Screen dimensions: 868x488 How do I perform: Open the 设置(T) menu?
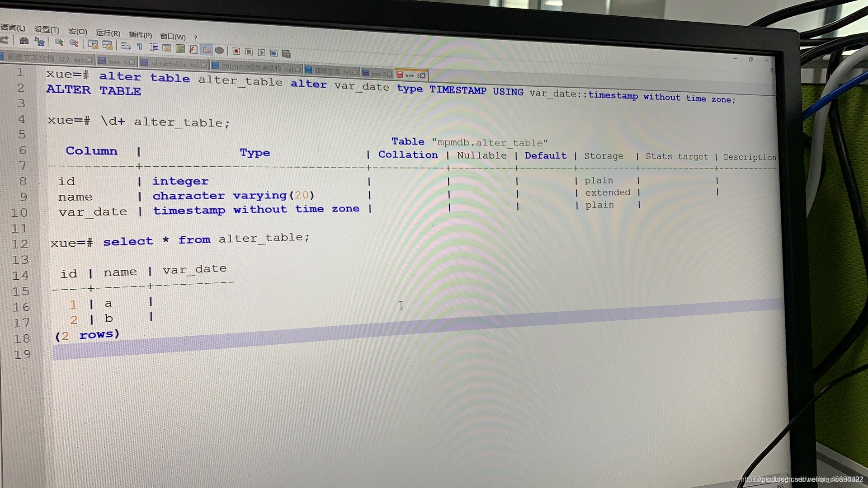(x=47, y=30)
